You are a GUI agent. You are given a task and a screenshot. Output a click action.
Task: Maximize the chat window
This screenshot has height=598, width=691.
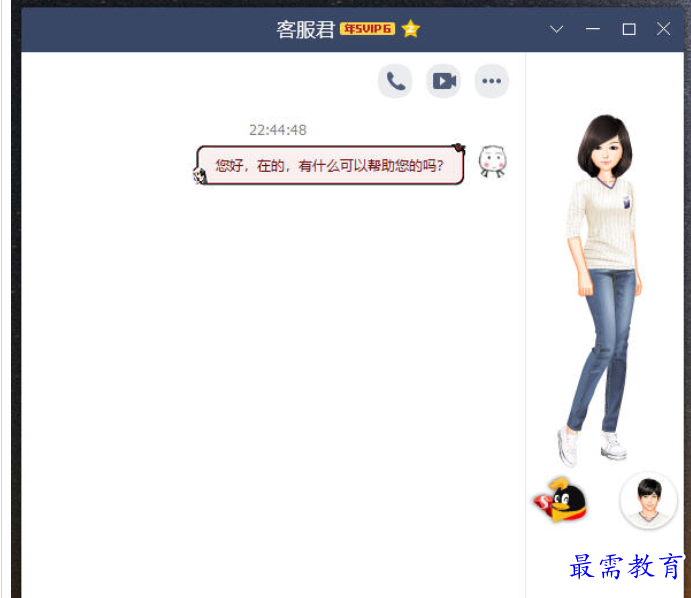(x=629, y=30)
